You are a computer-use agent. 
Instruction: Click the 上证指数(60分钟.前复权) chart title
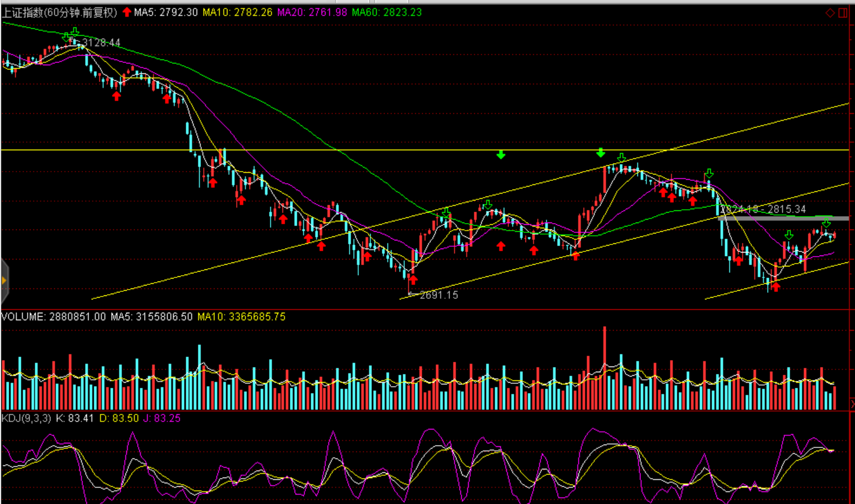pyautogui.click(x=60, y=12)
